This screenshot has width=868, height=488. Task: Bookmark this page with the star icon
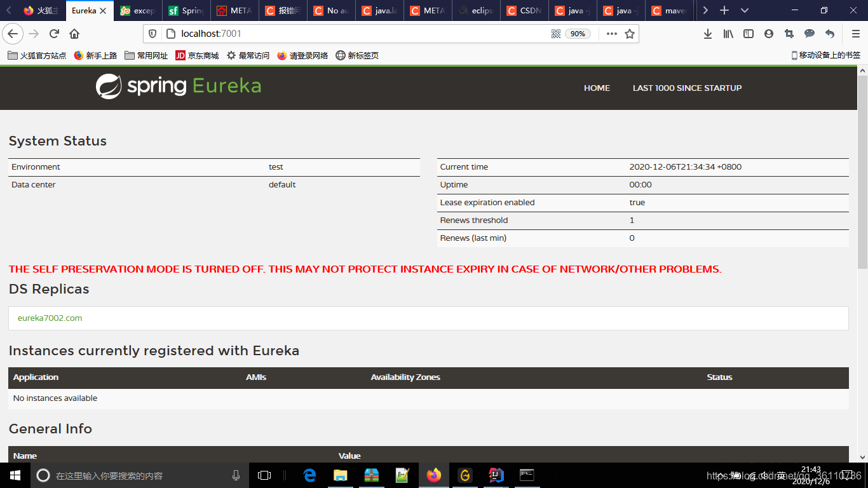click(629, 34)
